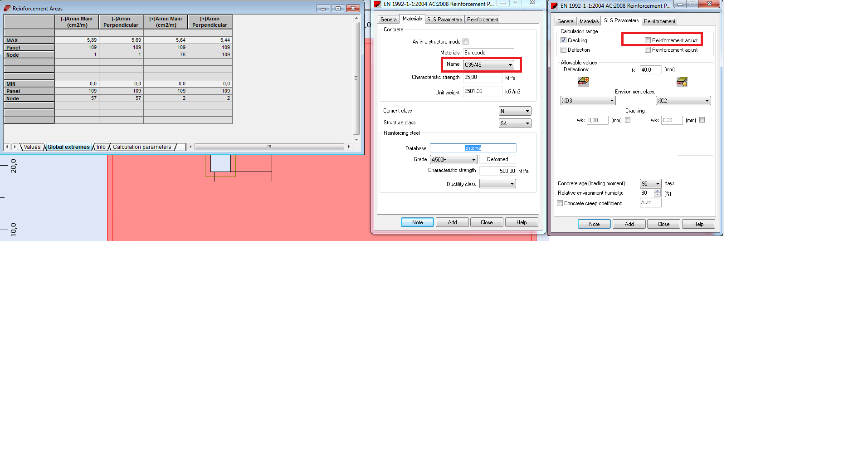
Task: Click the left tab-scroll arrow by the Values tab
Action: (x=7, y=147)
